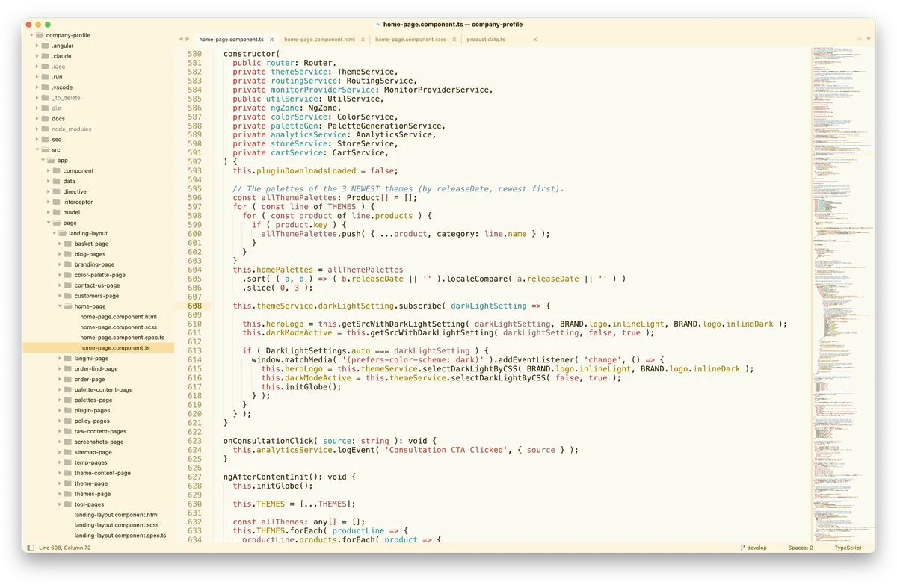Switch to the home-page.component.scss tab
The image size is (897, 588).
(410, 40)
